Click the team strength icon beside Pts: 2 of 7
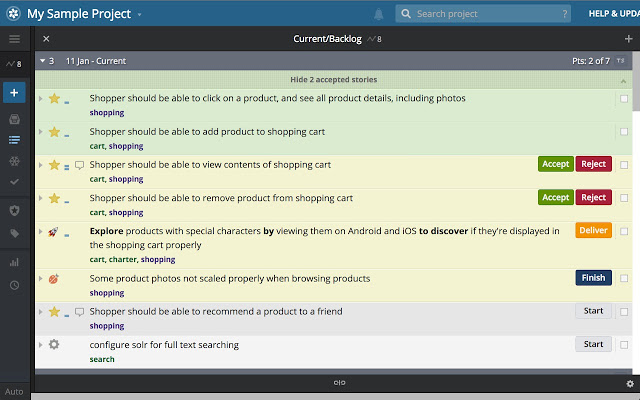640x400 pixels. tap(620, 61)
